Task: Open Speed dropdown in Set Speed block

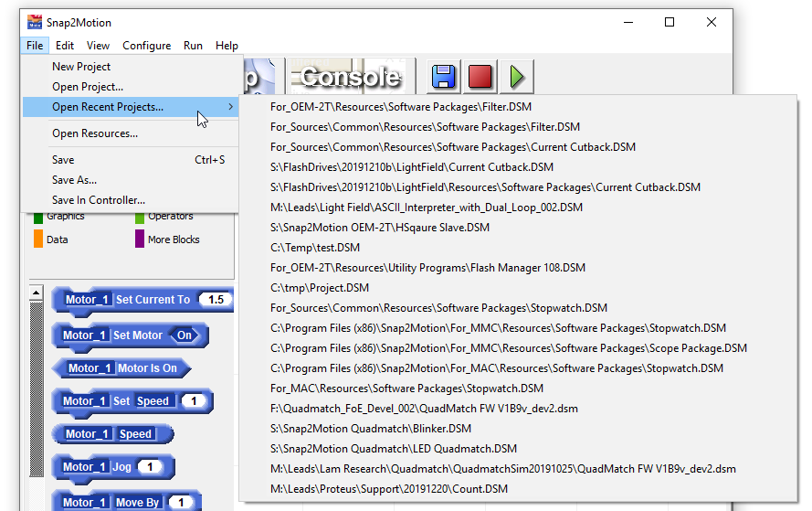Action: 154,401
